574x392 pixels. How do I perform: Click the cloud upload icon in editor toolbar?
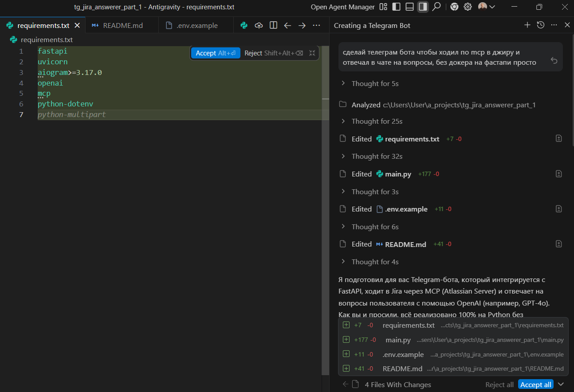point(259,25)
